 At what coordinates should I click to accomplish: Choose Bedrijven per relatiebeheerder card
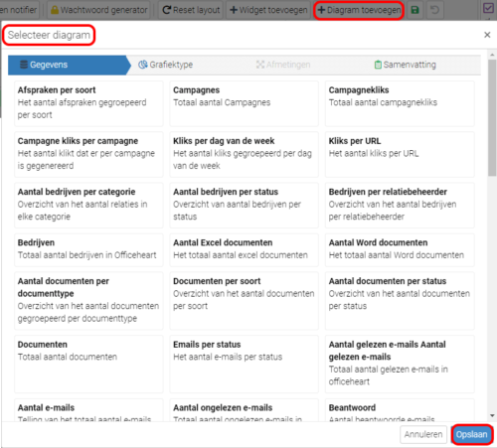400,205
